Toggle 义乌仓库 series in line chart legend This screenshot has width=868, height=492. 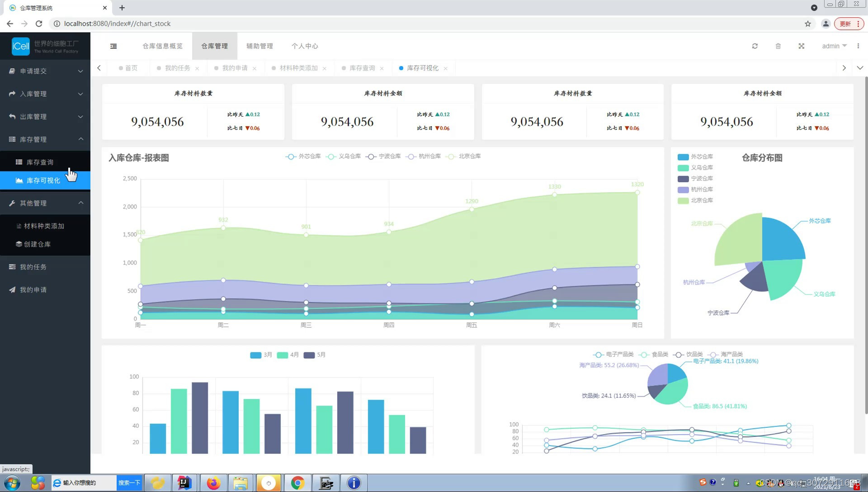(x=343, y=156)
